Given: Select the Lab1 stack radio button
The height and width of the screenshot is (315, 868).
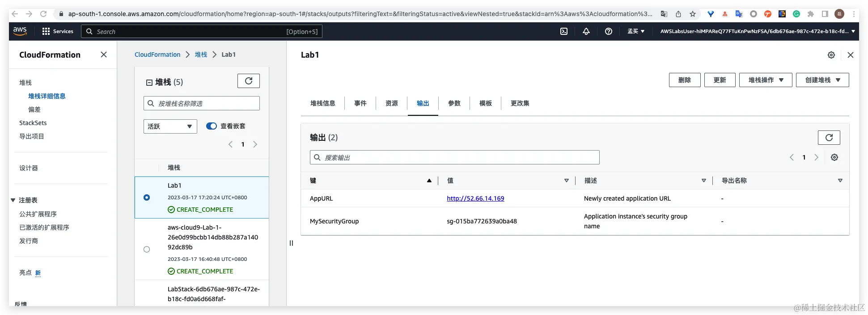Looking at the screenshot, I should pyautogui.click(x=147, y=197).
